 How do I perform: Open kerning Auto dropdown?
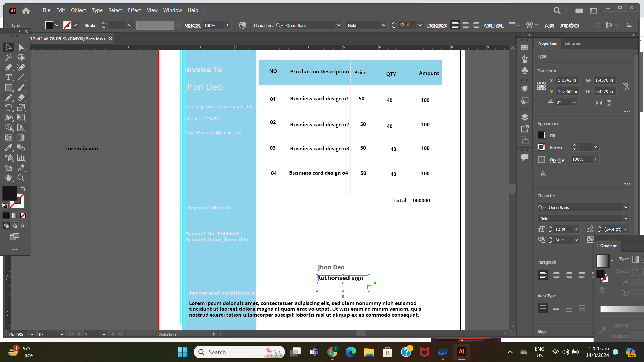point(576,240)
